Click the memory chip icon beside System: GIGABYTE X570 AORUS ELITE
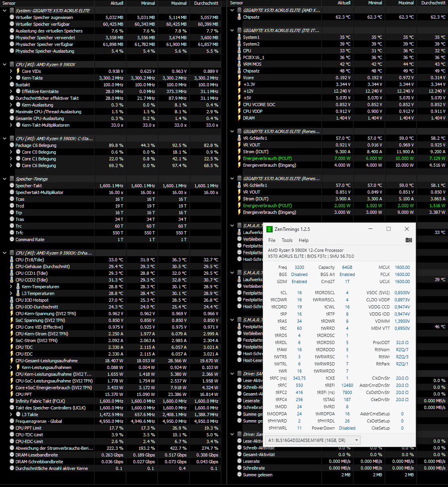The width and height of the screenshot is (448, 487). (12, 10)
